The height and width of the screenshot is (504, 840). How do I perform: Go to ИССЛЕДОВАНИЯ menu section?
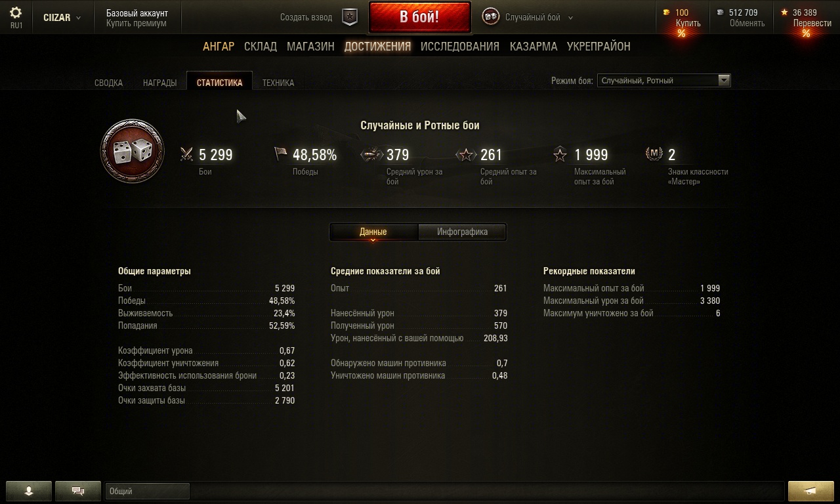point(460,47)
